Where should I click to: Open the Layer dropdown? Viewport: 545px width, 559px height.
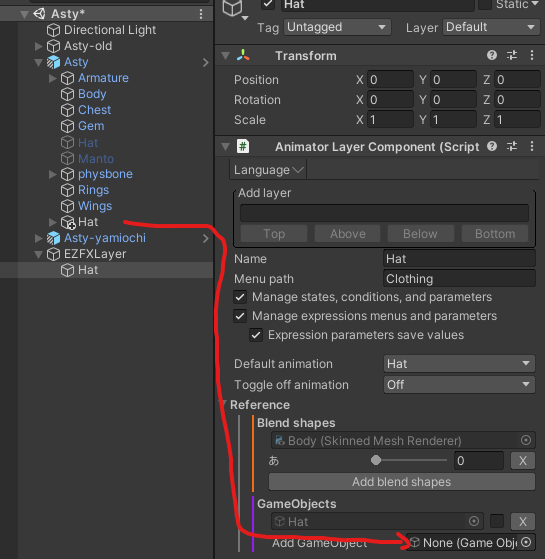[x=491, y=27]
